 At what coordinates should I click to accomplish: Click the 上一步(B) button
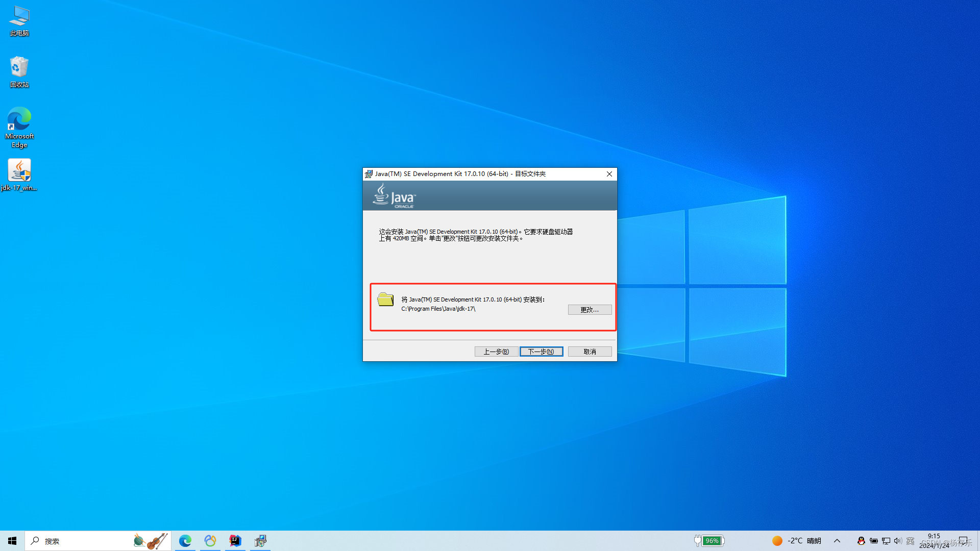click(x=496, y=352)
